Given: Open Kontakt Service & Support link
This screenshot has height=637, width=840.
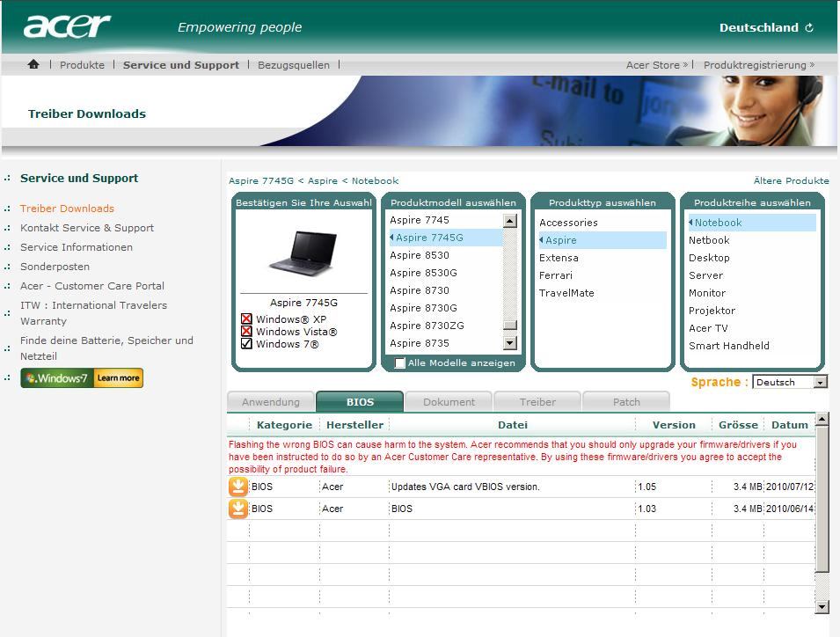Looking at the screenshot, I should point(87,228).
